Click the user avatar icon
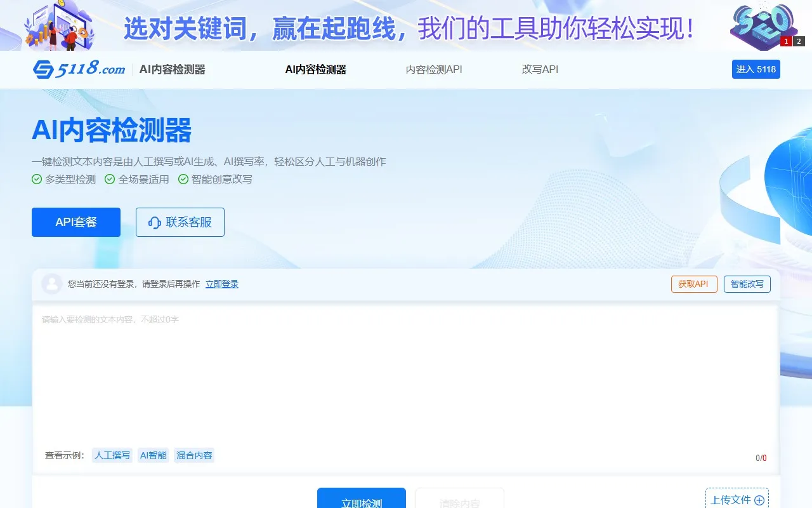 (51, 284)
